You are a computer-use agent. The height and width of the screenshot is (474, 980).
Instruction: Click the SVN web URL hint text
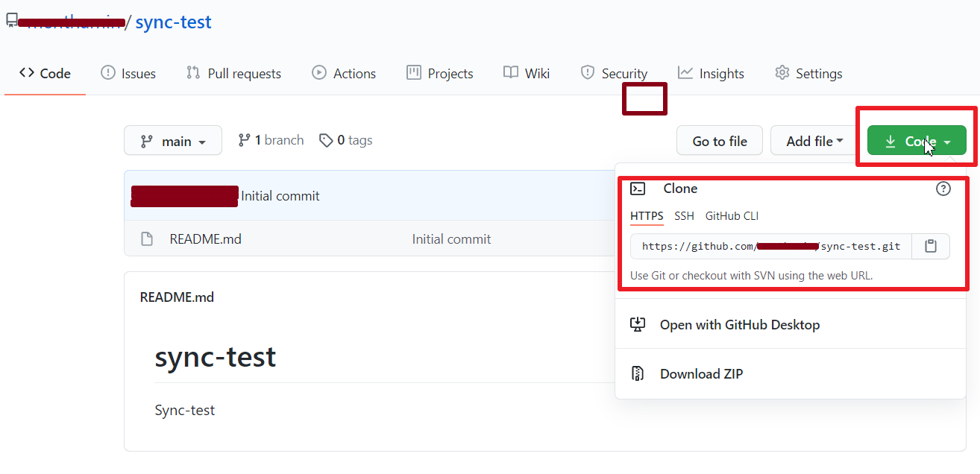pyautogui.click(x=751, y=275)
